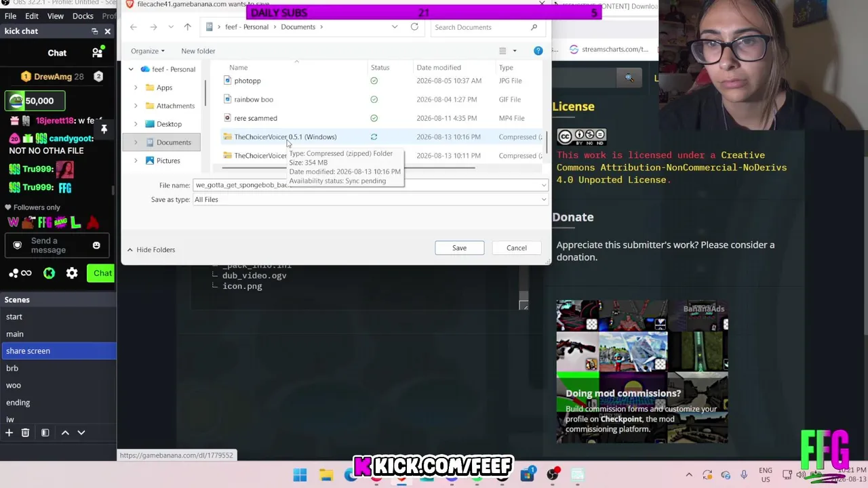Expand the Apps folder node
The width and height of the screenshot is (868, 488).
coord(136,87)
